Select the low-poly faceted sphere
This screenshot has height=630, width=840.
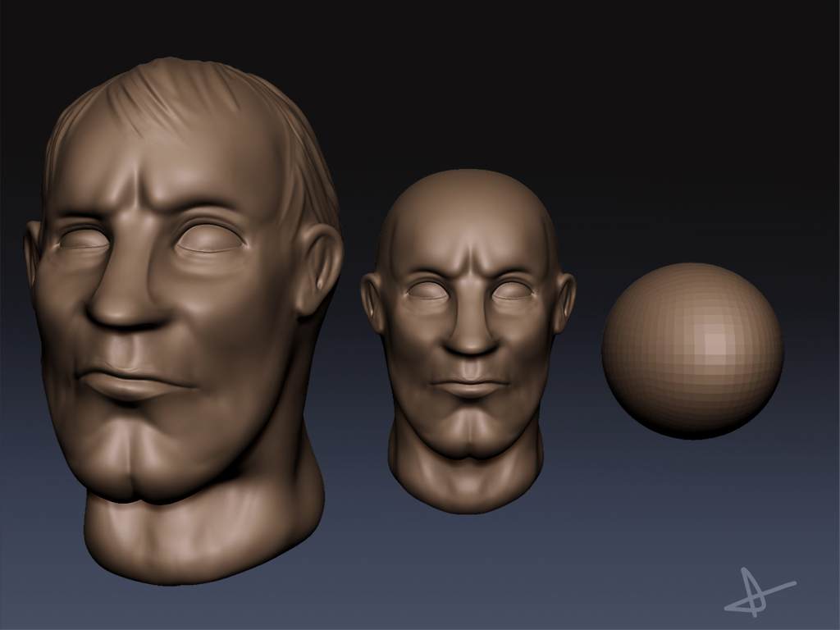coord(692,351)
